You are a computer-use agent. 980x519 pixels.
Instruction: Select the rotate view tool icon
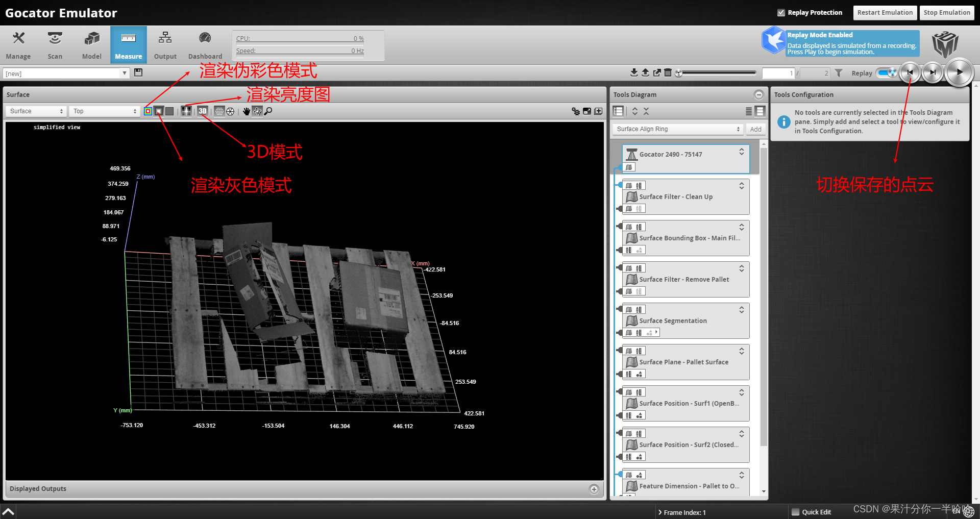[257, 111]
